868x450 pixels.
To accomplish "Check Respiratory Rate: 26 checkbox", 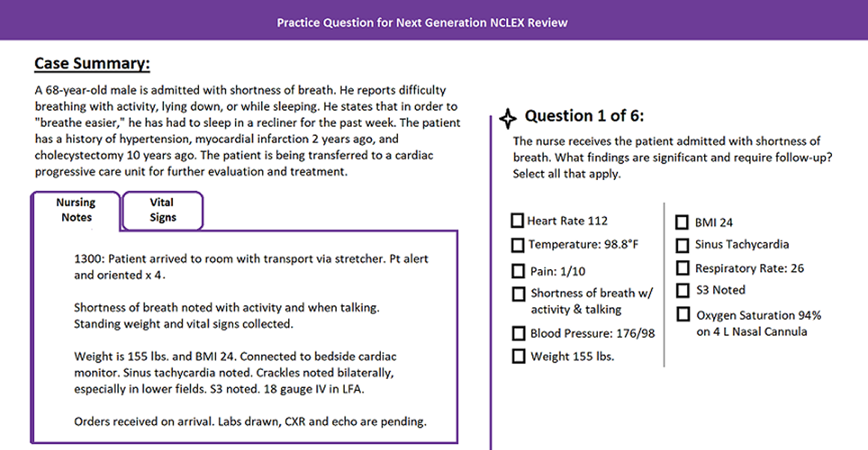I will 682,268.
